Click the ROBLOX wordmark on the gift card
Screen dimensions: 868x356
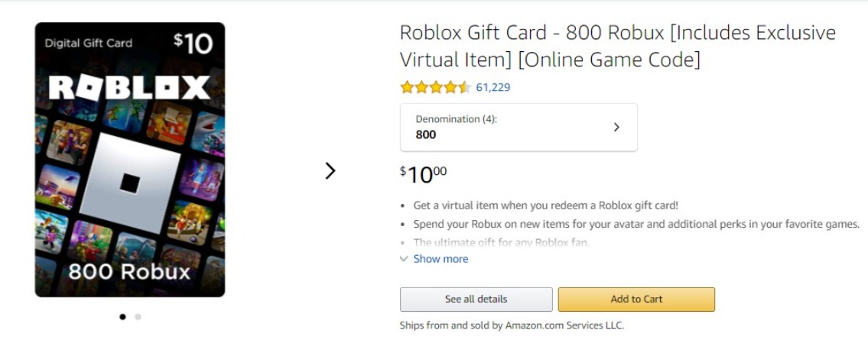coord(129,88)
